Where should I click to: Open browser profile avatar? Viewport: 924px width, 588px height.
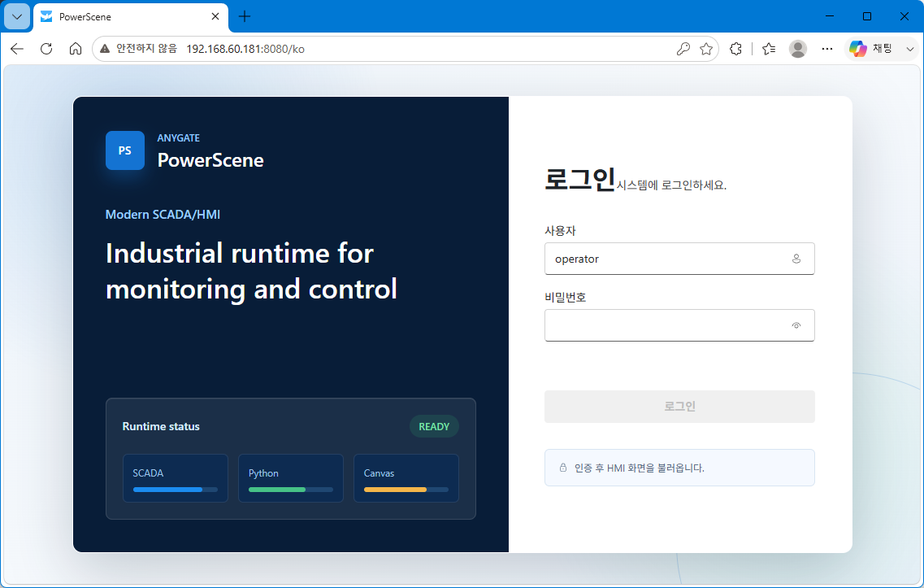(798, 49)
